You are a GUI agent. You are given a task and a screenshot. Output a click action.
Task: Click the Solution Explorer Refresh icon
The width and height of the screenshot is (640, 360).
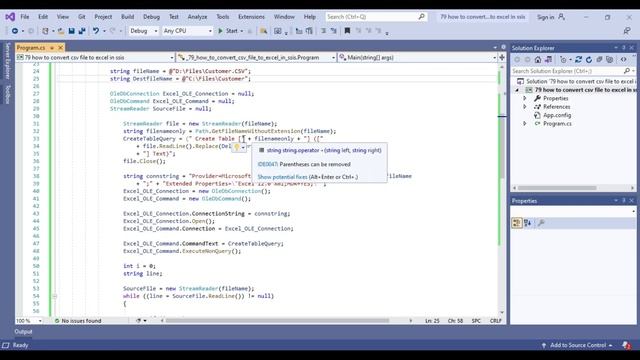(589, 60)
